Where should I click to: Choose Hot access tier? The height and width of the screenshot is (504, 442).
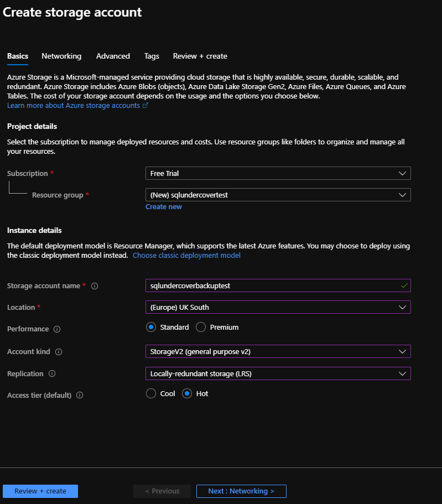point(187,394)
